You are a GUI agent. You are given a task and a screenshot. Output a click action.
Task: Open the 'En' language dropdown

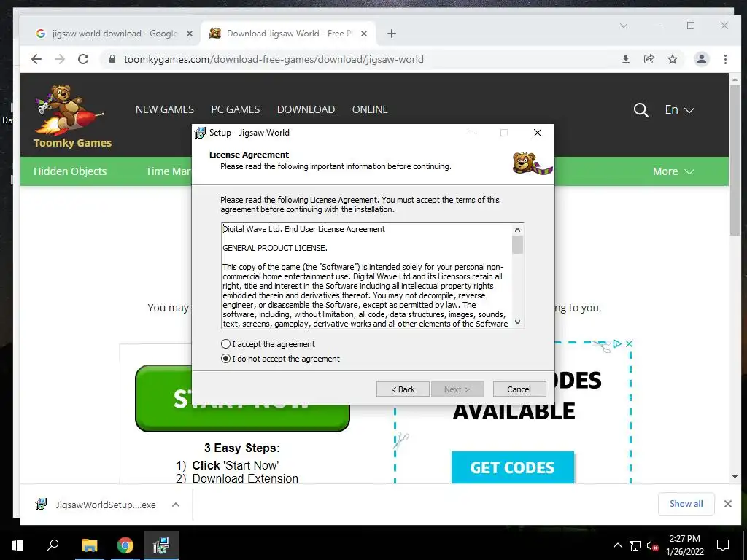[679, 110]
